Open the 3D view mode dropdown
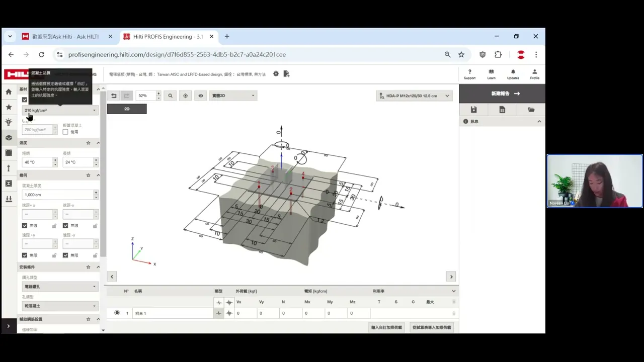The image size is (644, 362). 233,96
